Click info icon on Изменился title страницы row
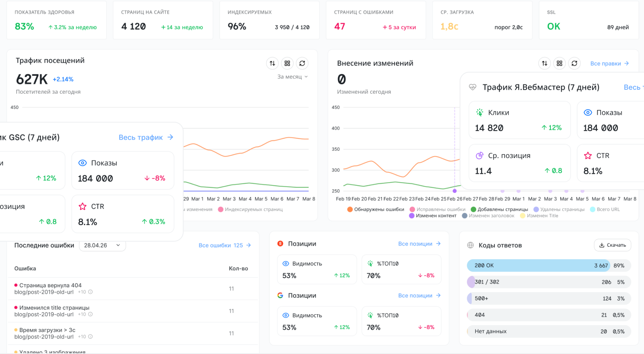This screenshot has width=644, height=354. (x=90, y=314)
